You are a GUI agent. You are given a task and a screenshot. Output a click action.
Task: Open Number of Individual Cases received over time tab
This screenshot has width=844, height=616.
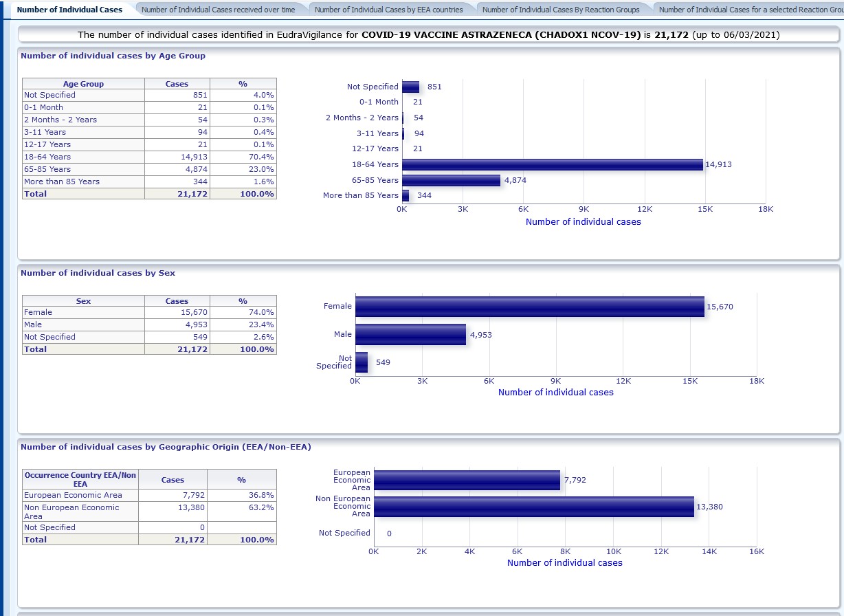coord(219,10)
